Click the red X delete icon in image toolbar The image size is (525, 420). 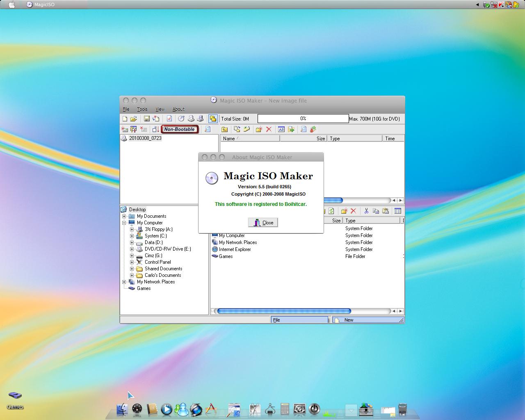tap(269, 129)
